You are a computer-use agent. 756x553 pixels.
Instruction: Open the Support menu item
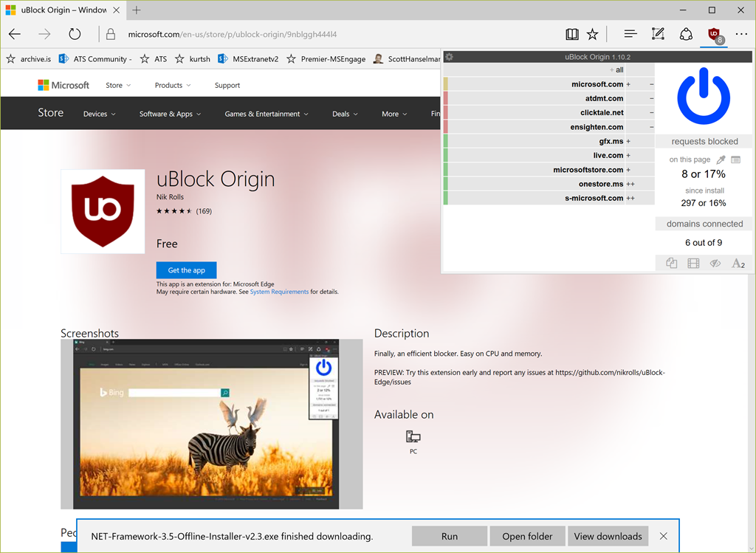[227, 86]
